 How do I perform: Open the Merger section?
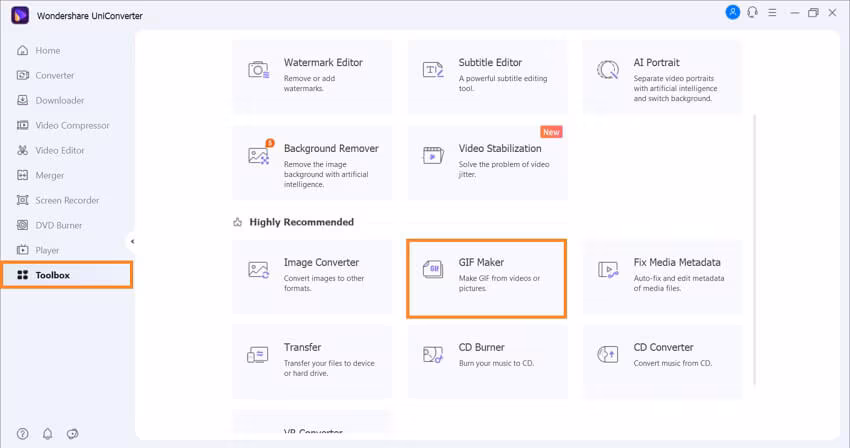(41, 175)
